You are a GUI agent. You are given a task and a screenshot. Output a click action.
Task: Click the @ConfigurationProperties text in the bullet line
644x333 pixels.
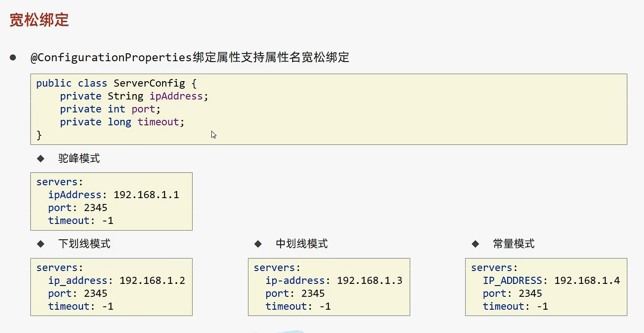click(x=111, y=57)
